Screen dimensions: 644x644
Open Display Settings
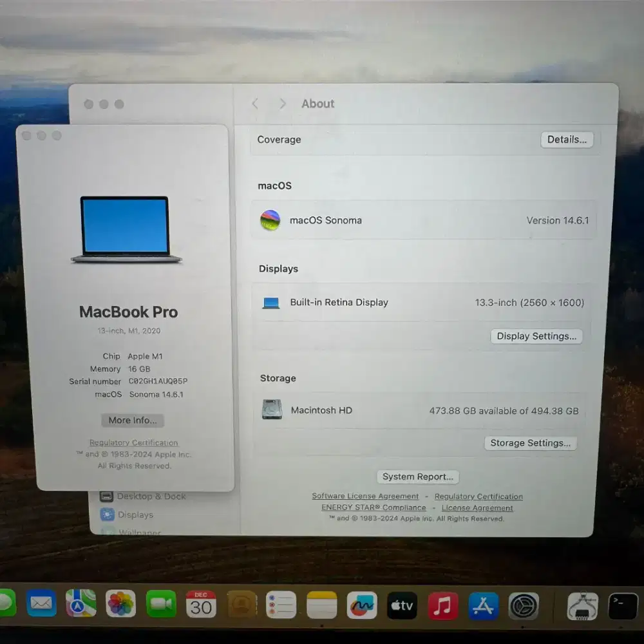point(536,336)
